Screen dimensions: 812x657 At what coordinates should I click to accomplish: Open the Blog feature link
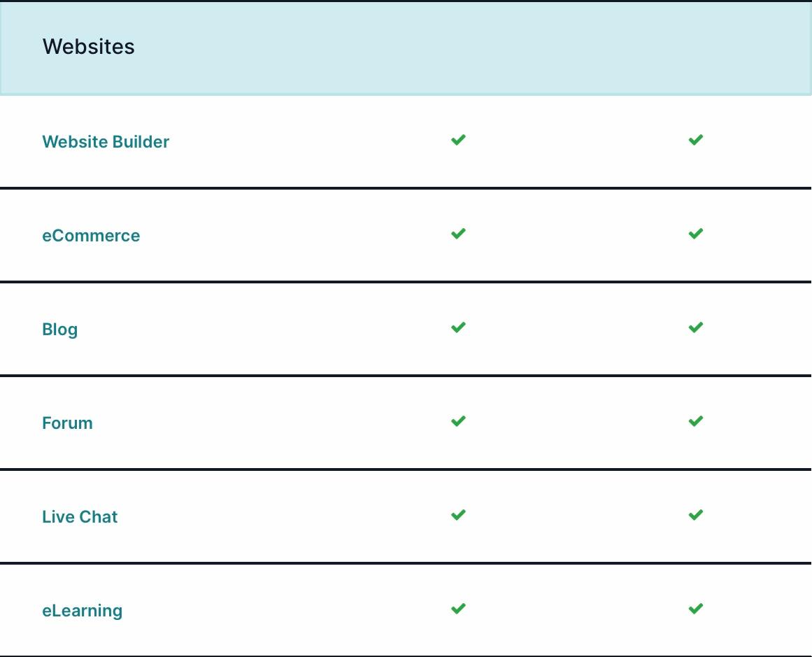tap(60, 330)
